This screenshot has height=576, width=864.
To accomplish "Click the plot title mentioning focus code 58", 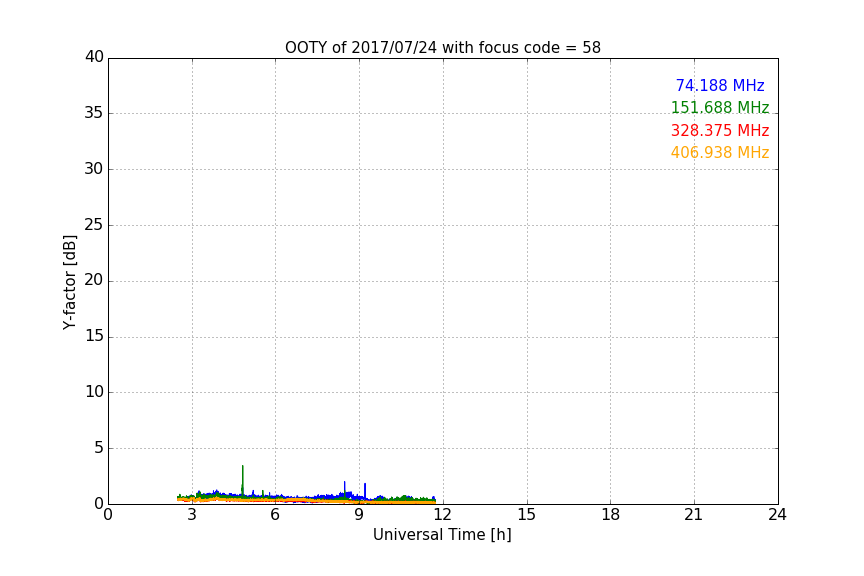I will 442,48.
